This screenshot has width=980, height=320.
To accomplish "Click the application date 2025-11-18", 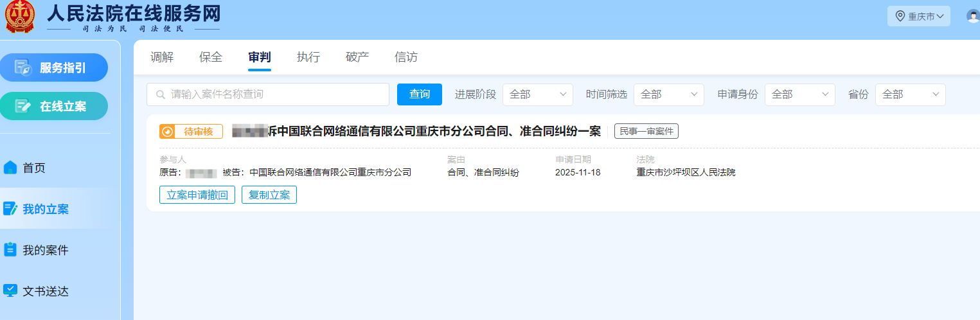I will click(578, 172).
